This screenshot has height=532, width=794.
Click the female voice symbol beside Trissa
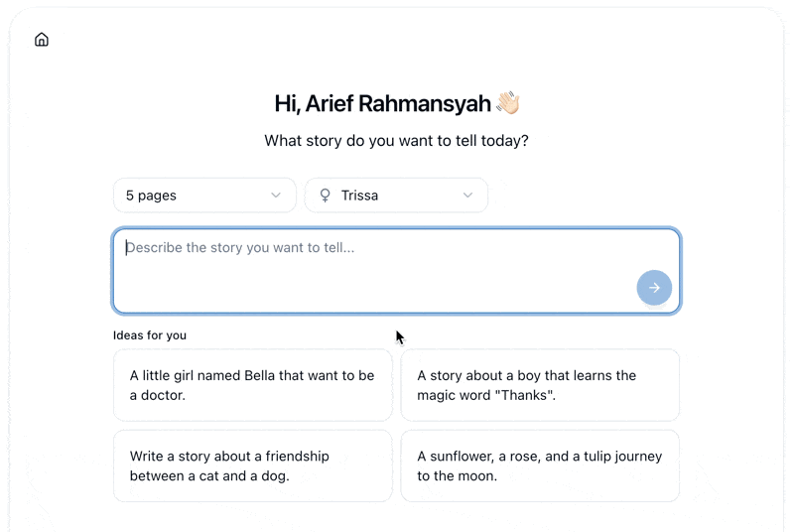[x=326, y=196]
